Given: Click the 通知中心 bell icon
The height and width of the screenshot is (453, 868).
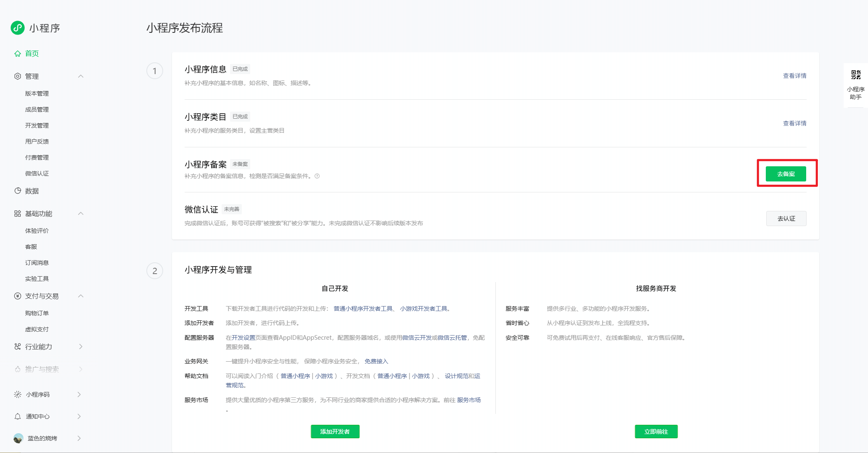Looking at the screenshot, I should point(18,416).
